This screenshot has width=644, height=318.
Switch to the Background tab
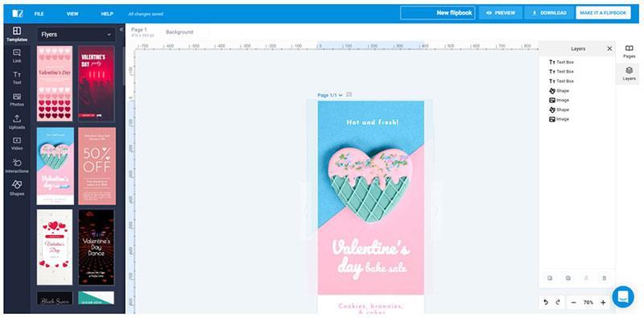(180, 32)
